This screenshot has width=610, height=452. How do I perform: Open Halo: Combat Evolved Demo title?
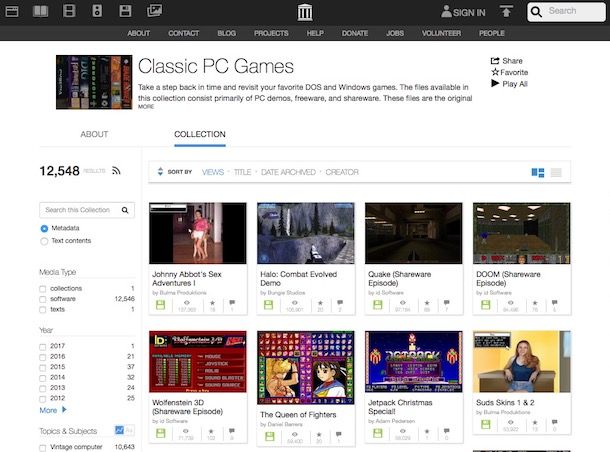point(298,279)
